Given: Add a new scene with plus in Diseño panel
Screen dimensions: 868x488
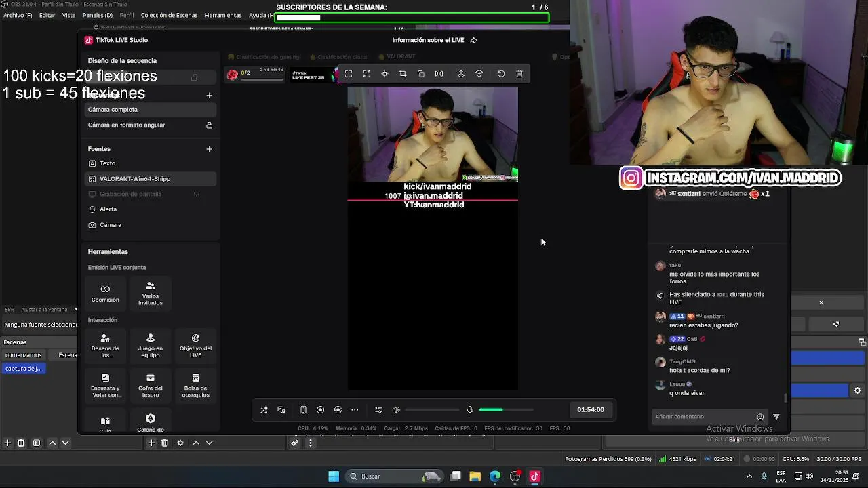Looking at the screenshot, I should (x=209, y=95).
